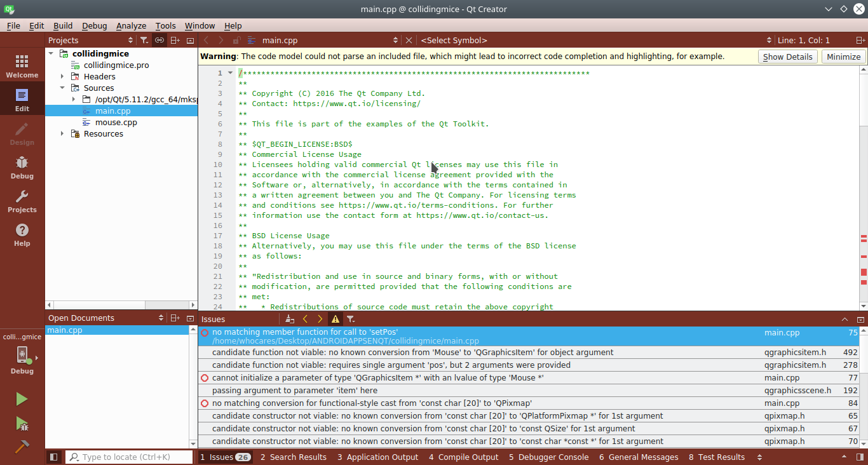868x465 pixels.
Task: Close the Issues output pane
Action: (x=860, y=320)
